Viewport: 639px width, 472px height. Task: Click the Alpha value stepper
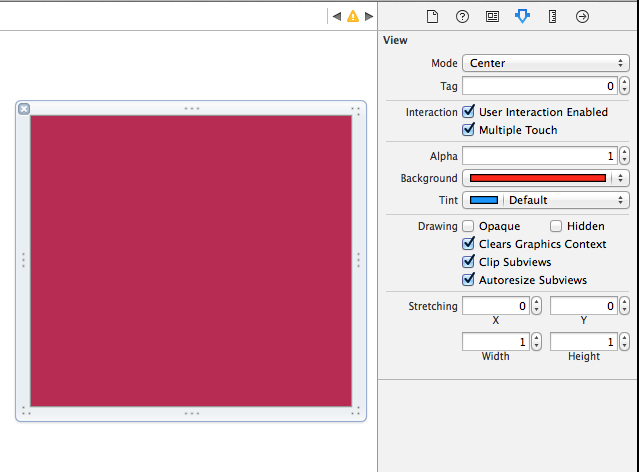(625, 156)
